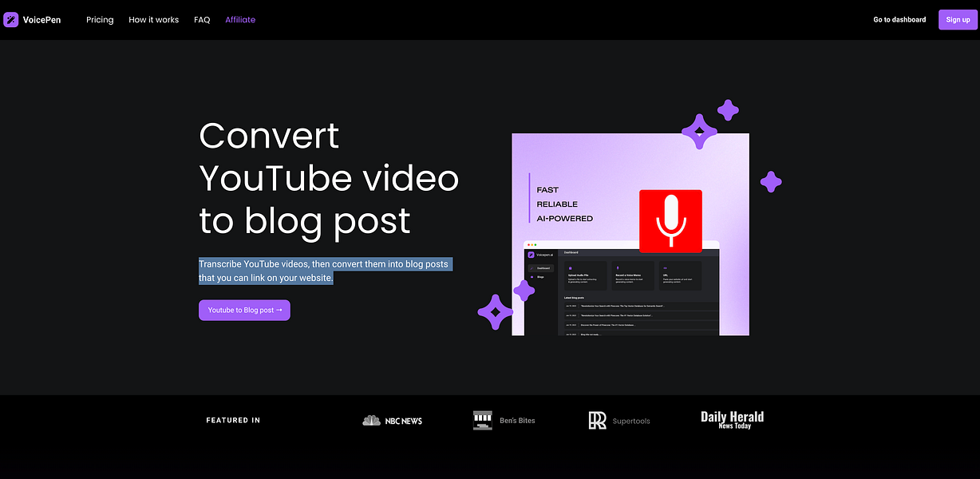
Task: Select the Dashboard icon in the mockup sidebar
Action: coord(531,268)
